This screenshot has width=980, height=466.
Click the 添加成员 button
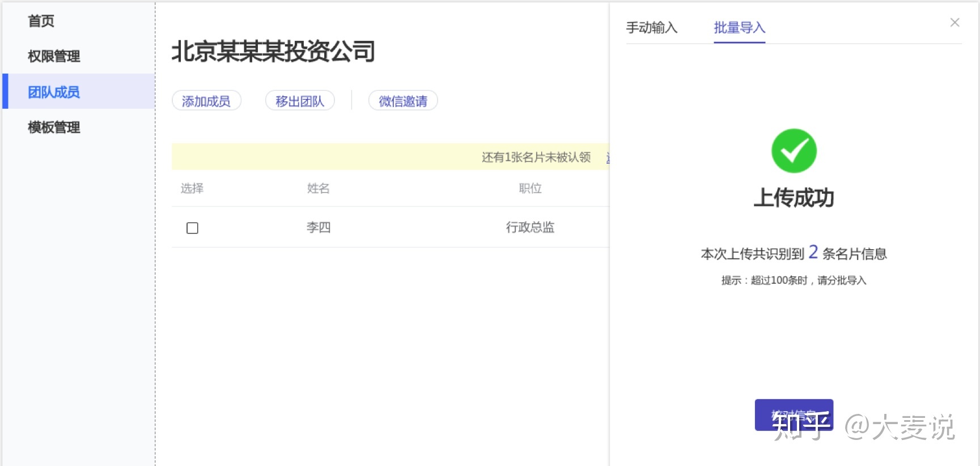coord(206,101)
